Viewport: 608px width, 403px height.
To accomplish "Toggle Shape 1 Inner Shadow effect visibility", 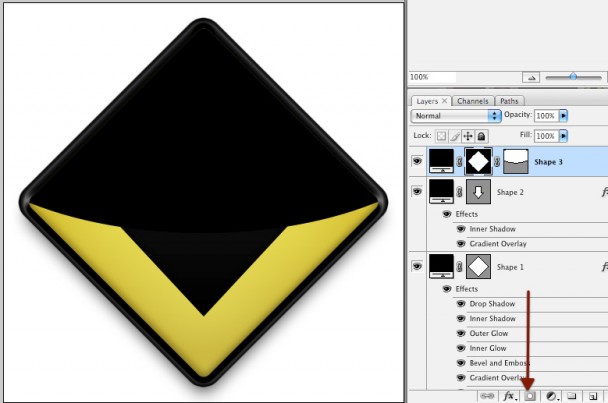I will (x=461, y=318).
